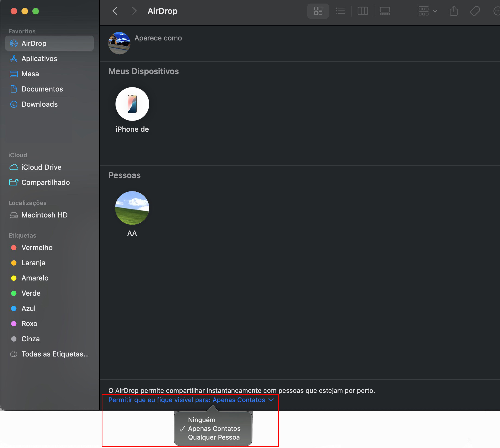Open Todas as Etiquetas in sidebar
500x448 pixels.
pyautogui.click(x=55, y=354)
